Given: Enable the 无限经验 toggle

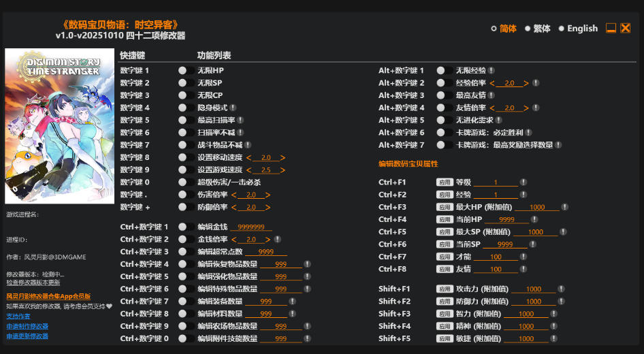Looking at the screenshot, I should (444, 70).
